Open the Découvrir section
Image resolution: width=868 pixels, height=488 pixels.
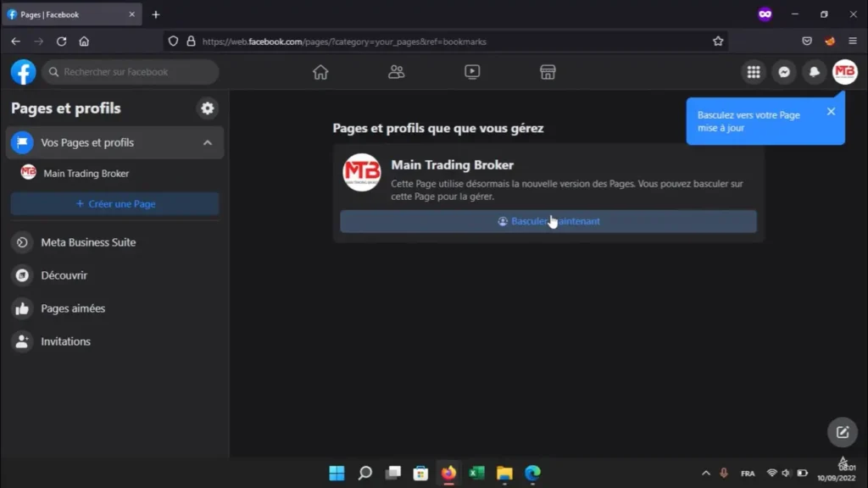115,275
